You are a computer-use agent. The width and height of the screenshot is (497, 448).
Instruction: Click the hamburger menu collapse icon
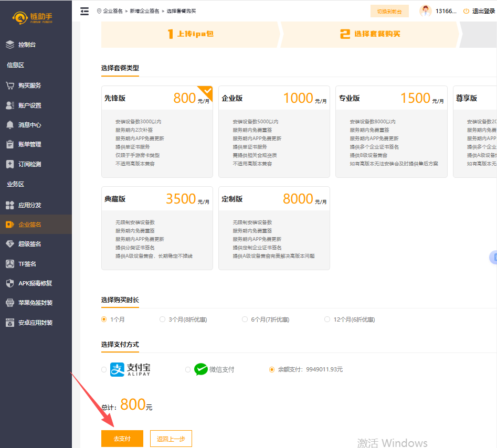(x=84, y=11)
